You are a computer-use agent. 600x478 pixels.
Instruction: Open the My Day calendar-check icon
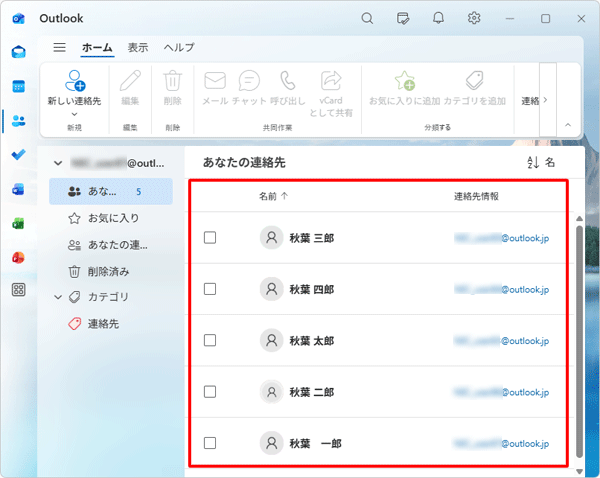pyautogui.click(x=403, y=18)
